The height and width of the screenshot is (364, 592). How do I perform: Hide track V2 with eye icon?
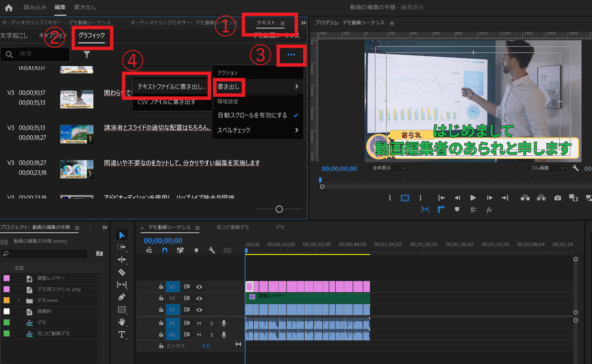[x=199, y=298]
